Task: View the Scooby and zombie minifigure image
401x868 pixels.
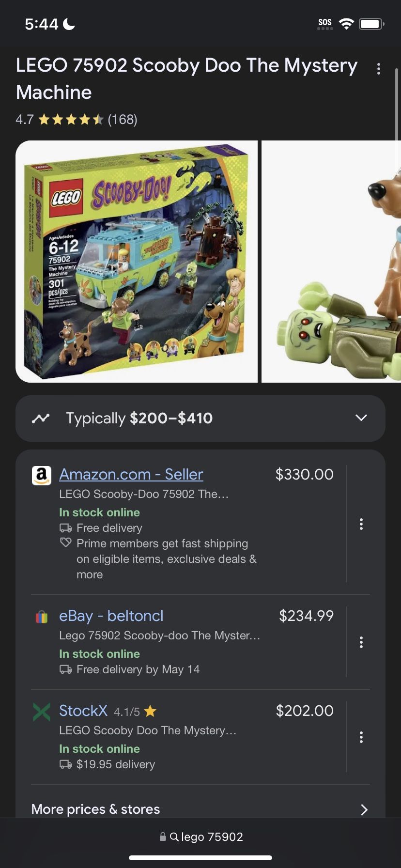Action: (331, 262)
